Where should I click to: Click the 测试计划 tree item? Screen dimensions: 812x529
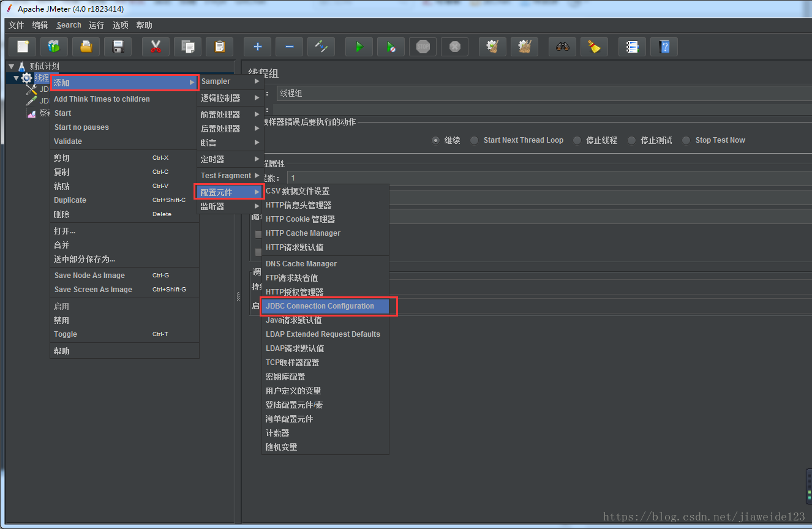[x=44, y=66]
